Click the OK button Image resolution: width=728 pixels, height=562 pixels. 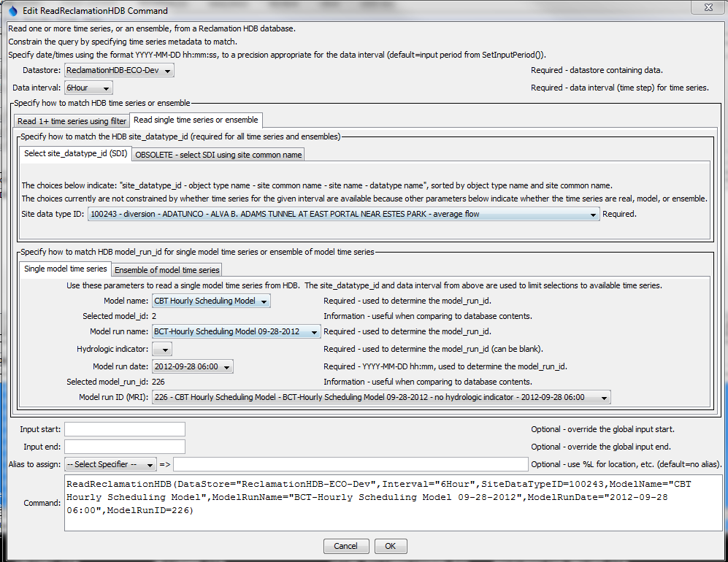tap(390, 545)
